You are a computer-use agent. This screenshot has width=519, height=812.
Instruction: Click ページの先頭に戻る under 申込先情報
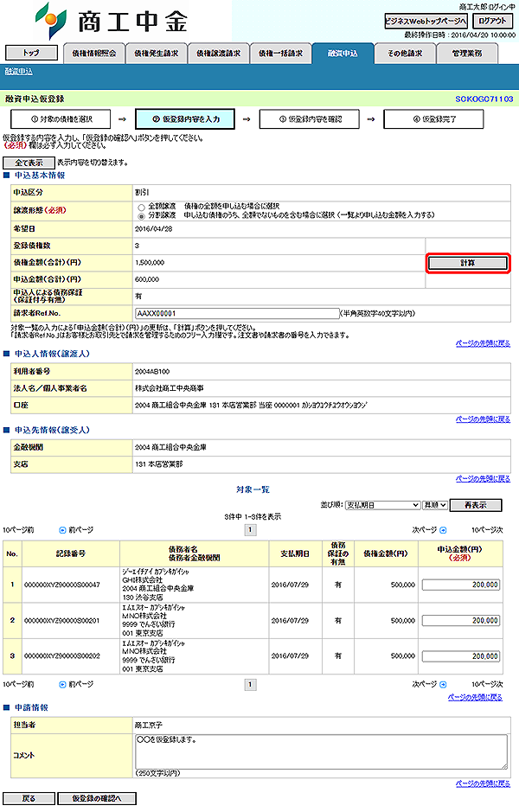coord(483,478)
